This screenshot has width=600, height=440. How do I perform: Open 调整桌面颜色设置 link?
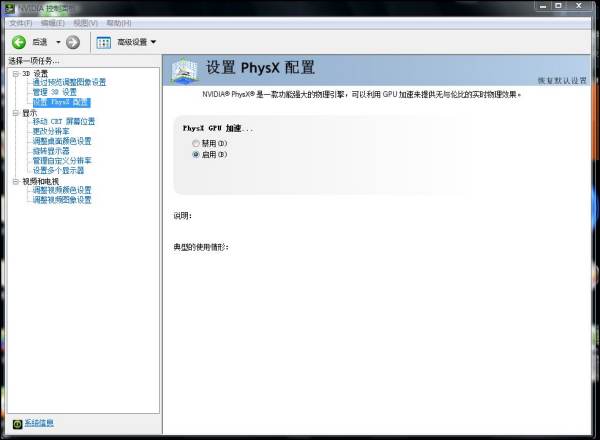coord(62,141)
